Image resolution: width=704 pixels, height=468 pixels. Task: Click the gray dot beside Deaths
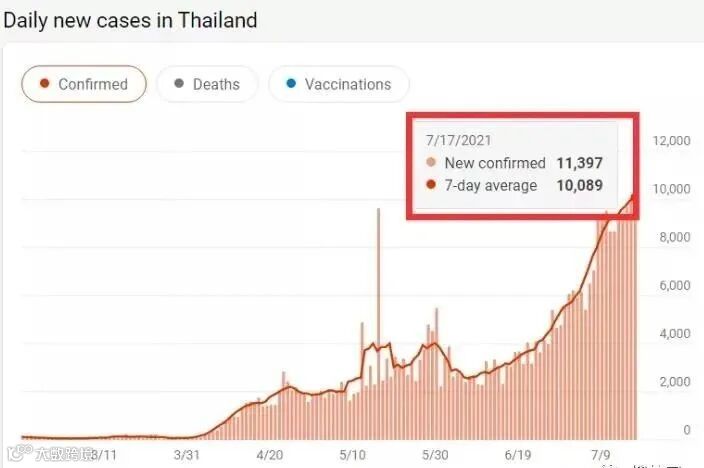pyautogui.click(x=179, y=84)
